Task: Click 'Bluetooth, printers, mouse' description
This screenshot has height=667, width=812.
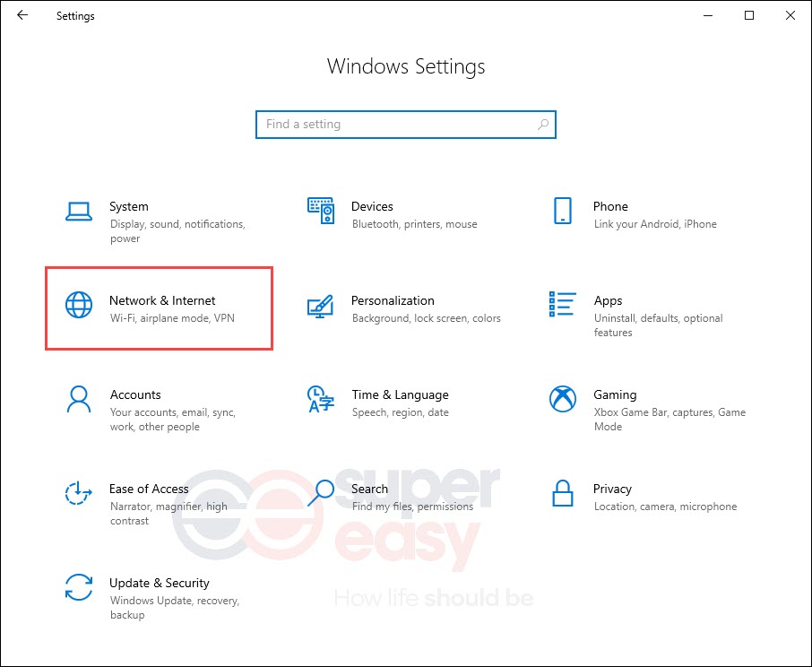Action: click(414, 224)
